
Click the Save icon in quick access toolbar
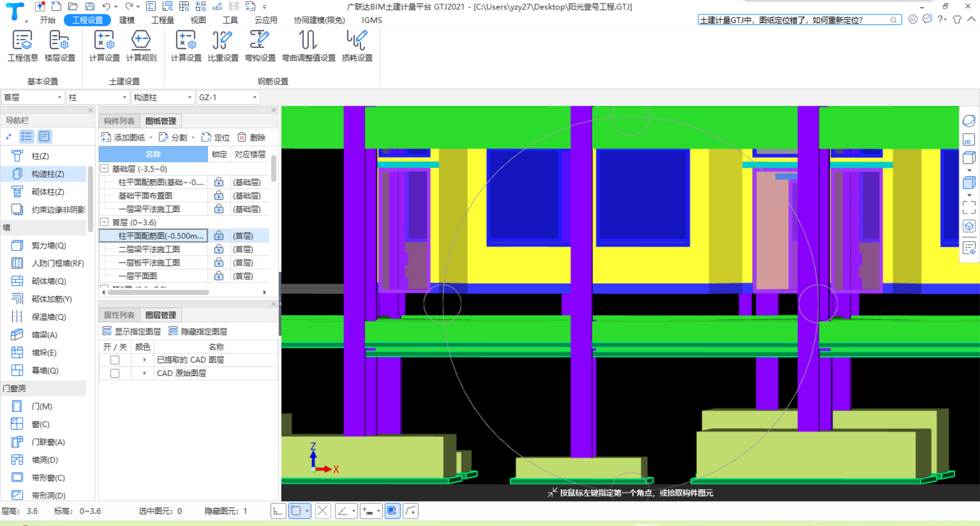point(90,7)
